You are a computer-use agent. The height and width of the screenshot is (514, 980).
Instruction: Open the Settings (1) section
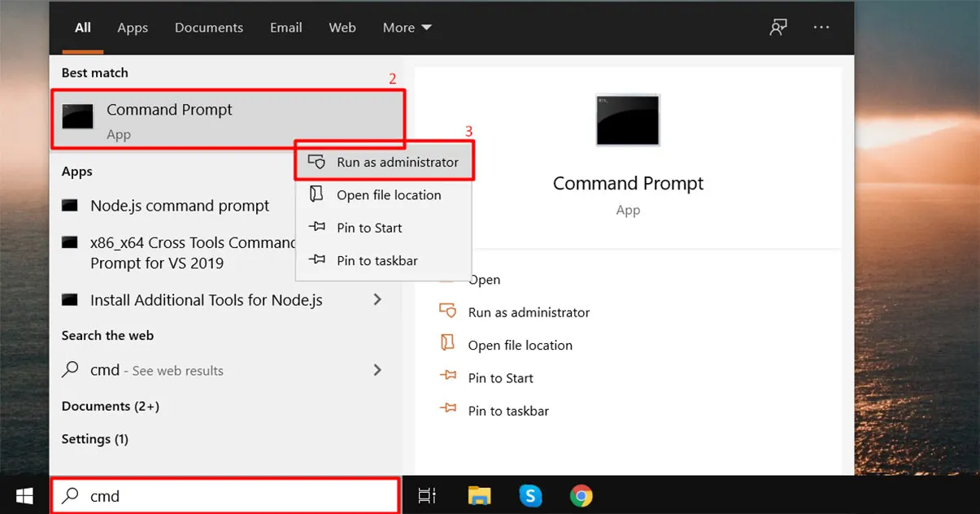click(x=95, y=439)
